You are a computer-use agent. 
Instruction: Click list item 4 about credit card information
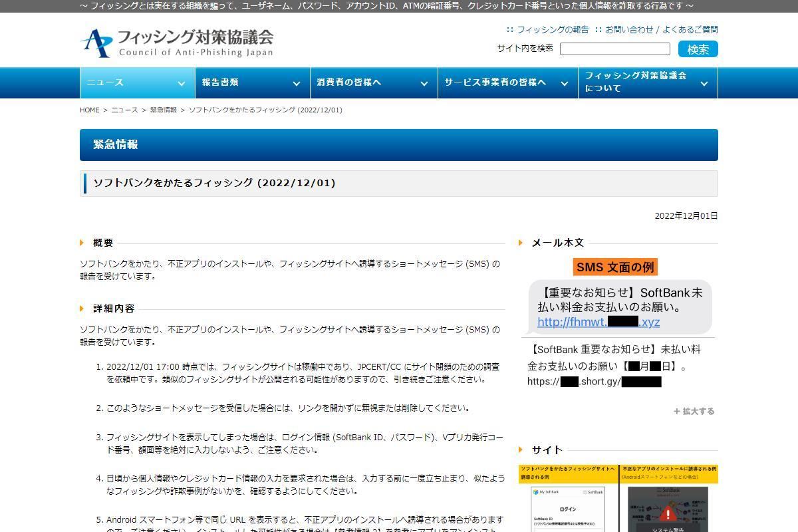305,485
